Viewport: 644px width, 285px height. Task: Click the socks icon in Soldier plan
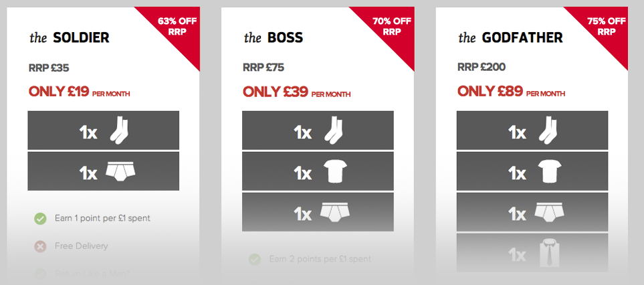(x=118, y=131)
